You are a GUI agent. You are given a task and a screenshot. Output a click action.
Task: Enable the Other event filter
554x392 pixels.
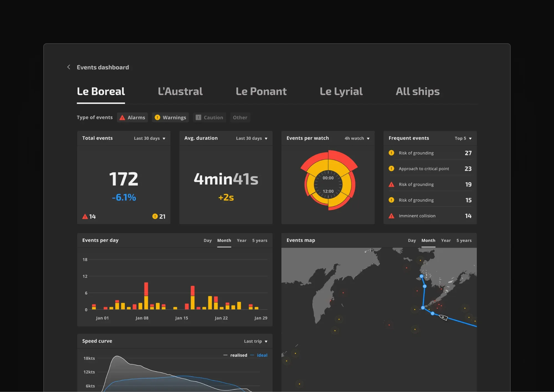click(x=240, y=117)
